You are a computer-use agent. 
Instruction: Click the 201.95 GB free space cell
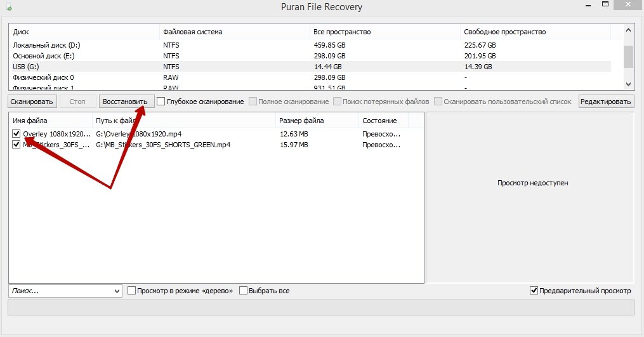pyautogui.click(x=480, y=56)
